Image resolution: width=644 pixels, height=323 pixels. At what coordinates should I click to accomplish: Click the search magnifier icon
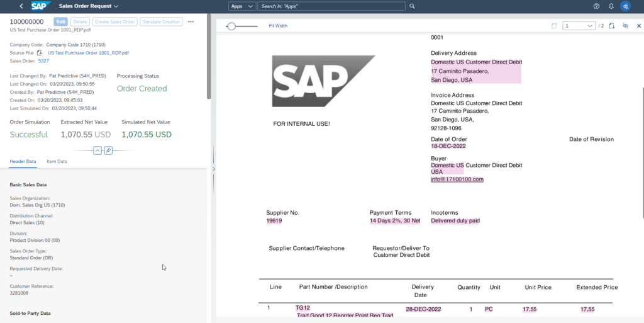413,6
